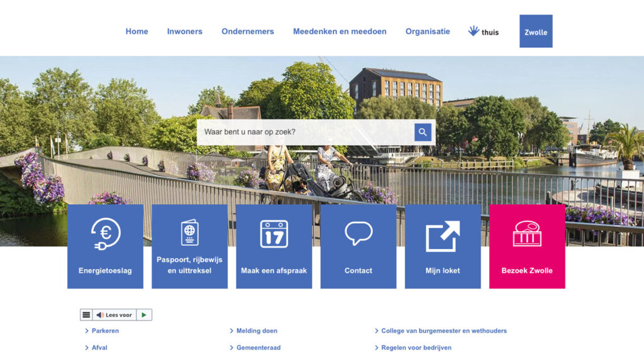The height and width of the screenshot is (362, 644).
Task: Click the euro plug icon
Action: click(106, 234)
